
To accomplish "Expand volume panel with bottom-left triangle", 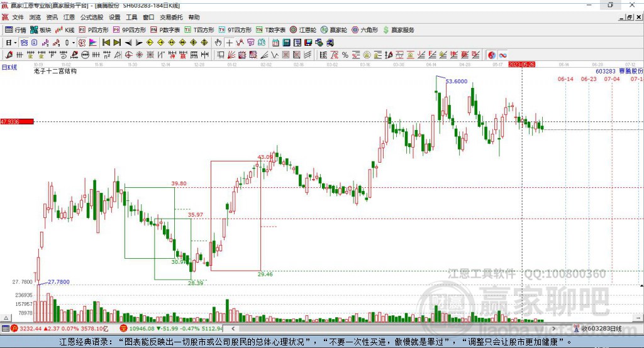I will coord(6,318).
